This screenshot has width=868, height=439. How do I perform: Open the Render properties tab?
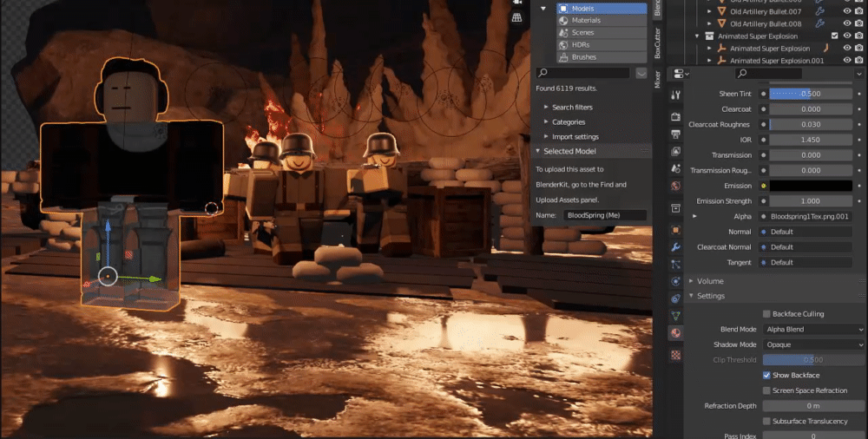point(675,117)
